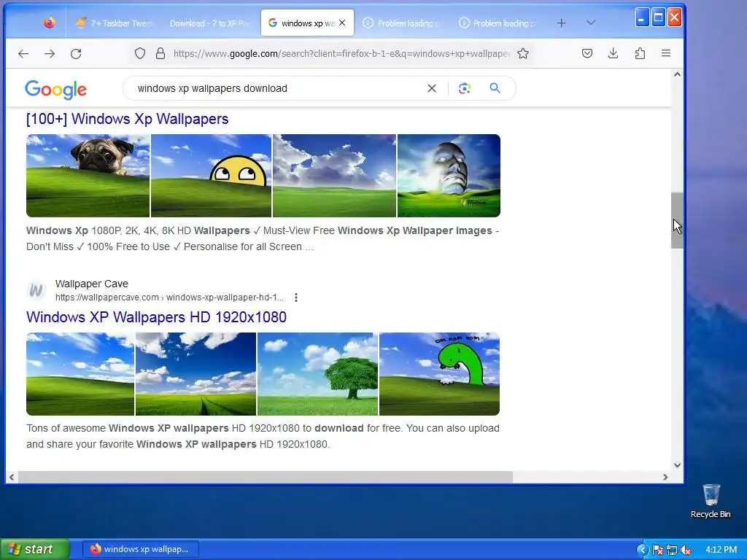Switch to the 7+ Taskbar Tweaker tab
The width and height of the screenshot is (747, 560).
click(x=114, y=23)
